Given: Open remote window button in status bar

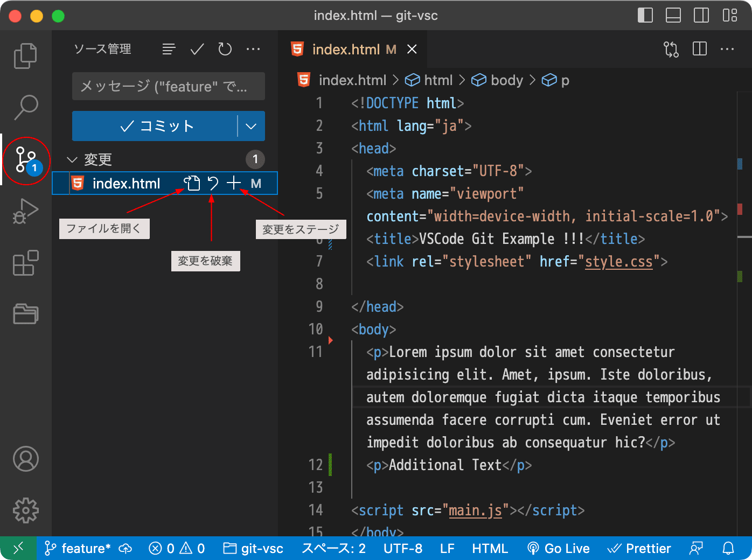Looking at the screenshot, I should point(18,548).
